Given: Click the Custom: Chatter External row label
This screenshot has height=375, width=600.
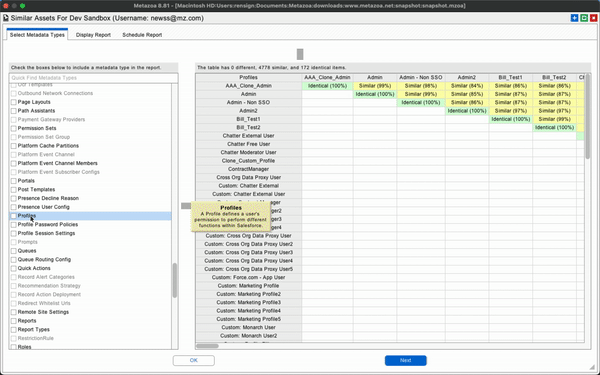Looking at the screenshot, I should click(x=248, y=186).
